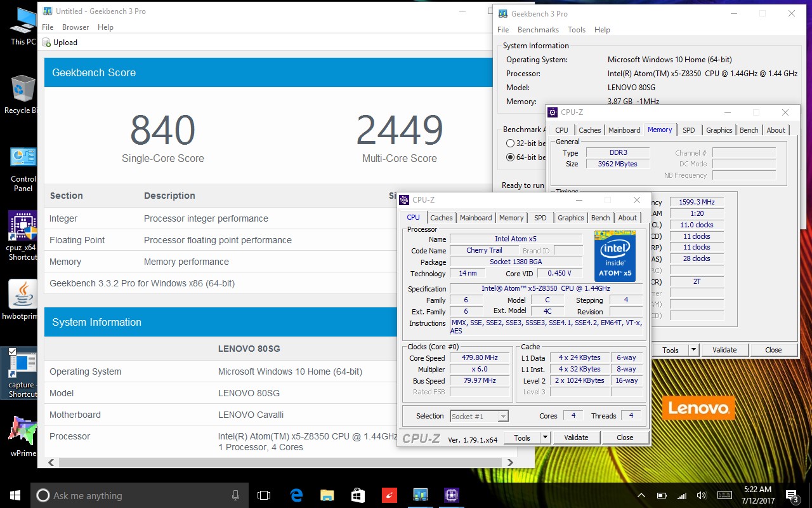Select the Integer section row in Geekbench

tap(221, 218)
